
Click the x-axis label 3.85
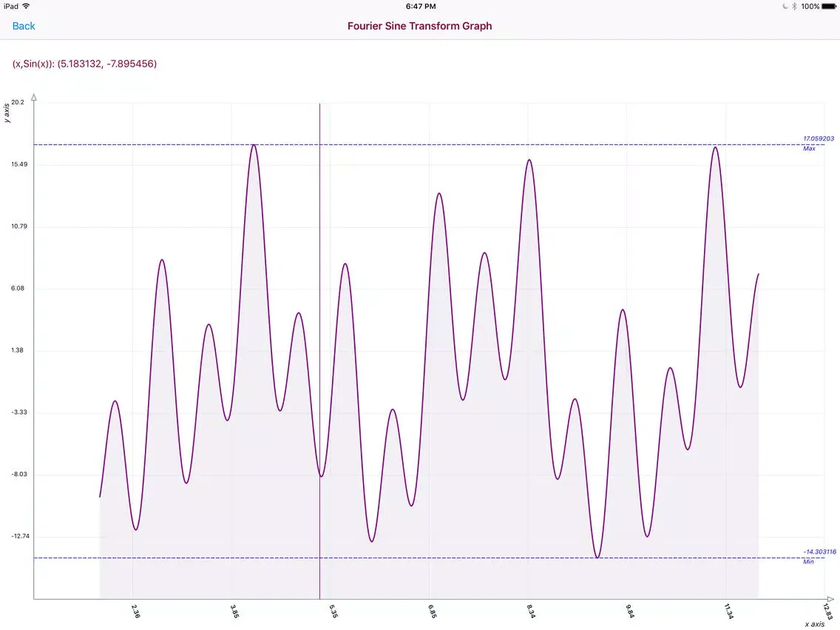point(234,612)
